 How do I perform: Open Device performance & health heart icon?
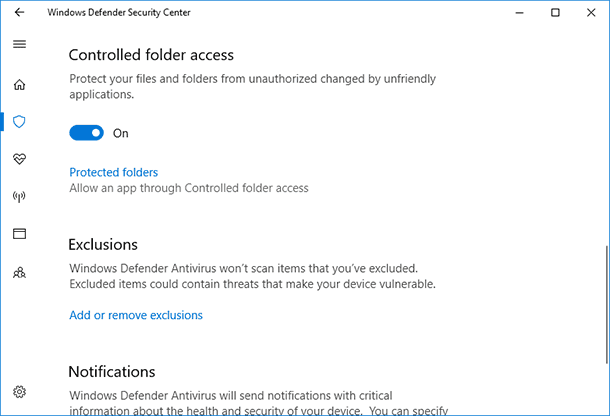tap(19, 159)
